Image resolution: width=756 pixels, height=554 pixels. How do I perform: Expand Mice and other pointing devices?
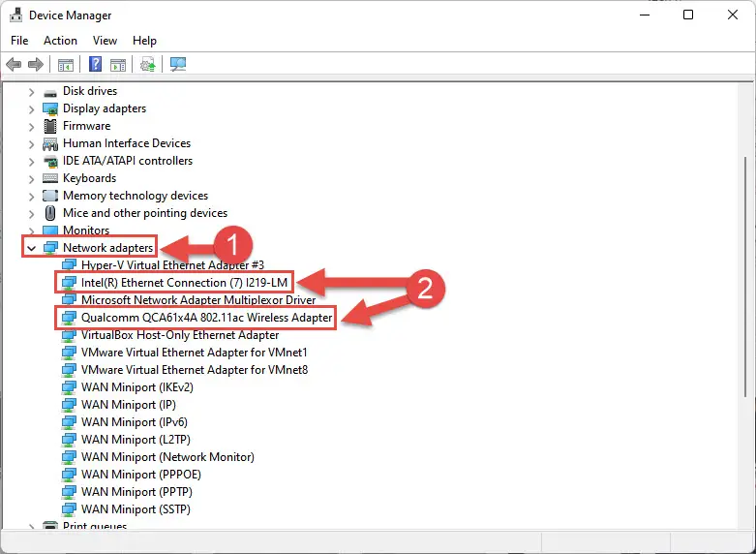click(31, 213)
